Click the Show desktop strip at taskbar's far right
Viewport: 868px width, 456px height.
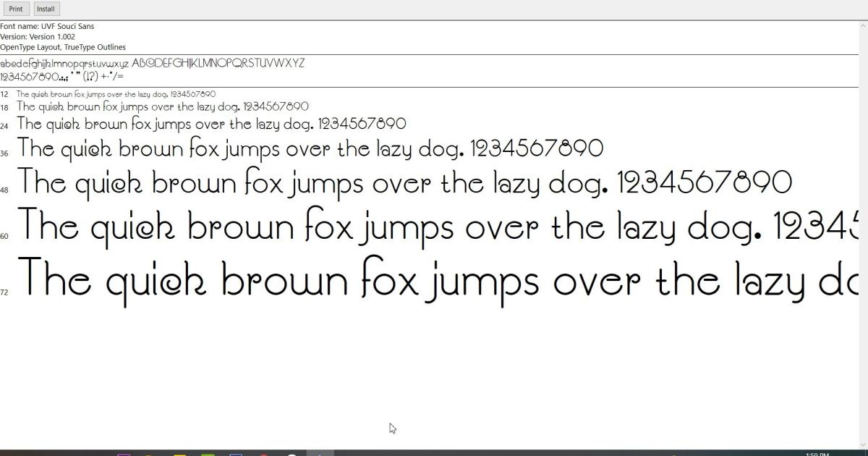866,452
